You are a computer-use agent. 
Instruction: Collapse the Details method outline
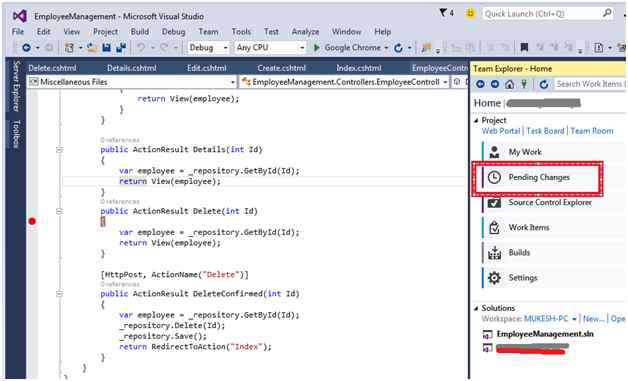pos(59,150)
